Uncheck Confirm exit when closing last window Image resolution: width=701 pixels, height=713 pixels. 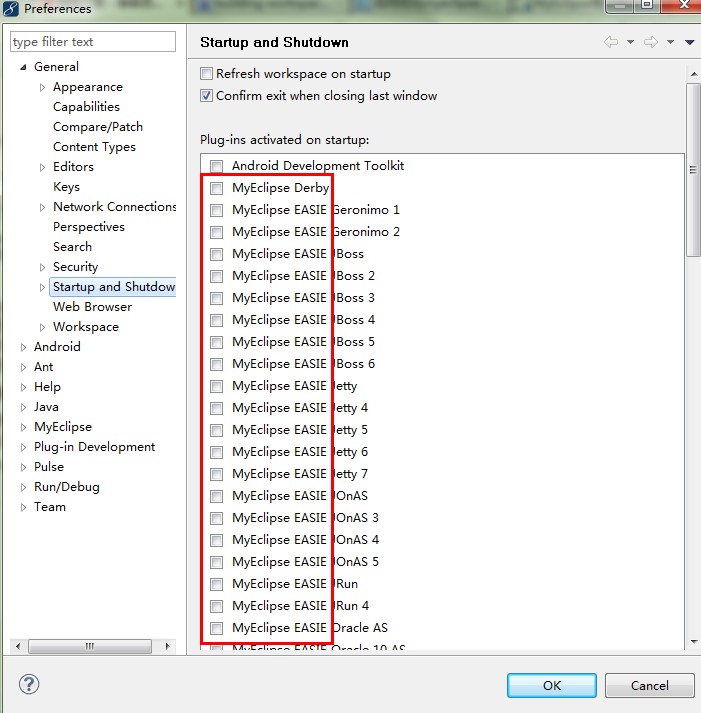206,95
